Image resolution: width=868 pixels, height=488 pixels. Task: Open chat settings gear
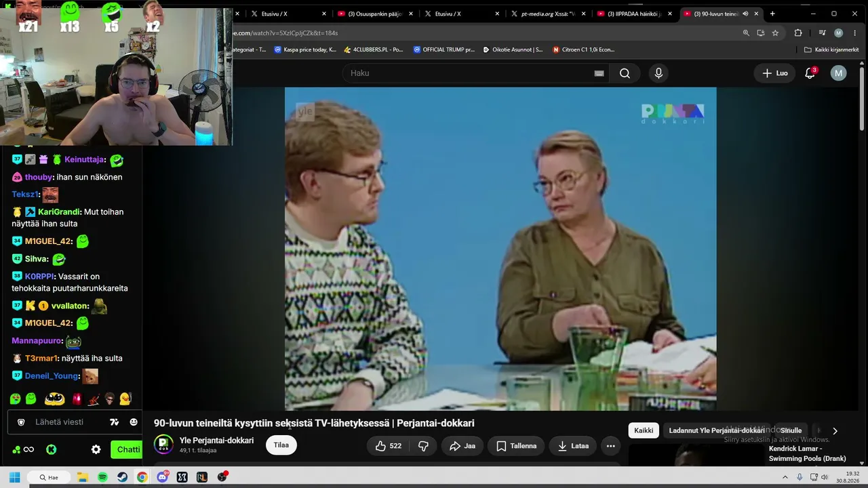tap(96, 449)
